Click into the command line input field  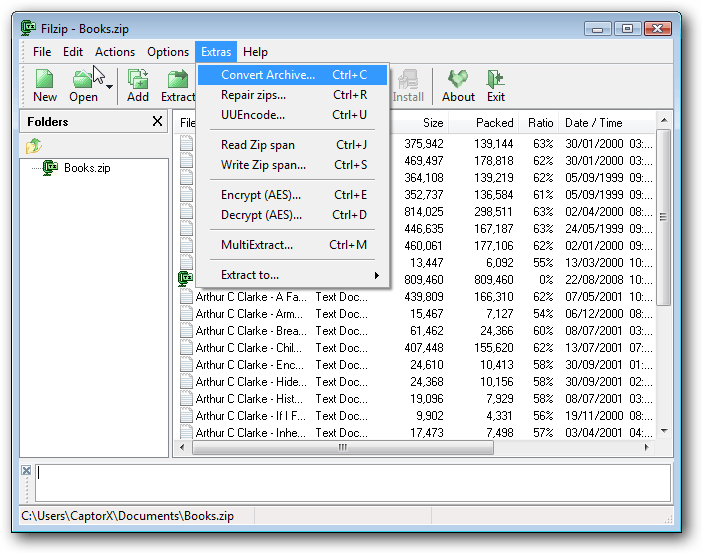[x=353, y=483]
